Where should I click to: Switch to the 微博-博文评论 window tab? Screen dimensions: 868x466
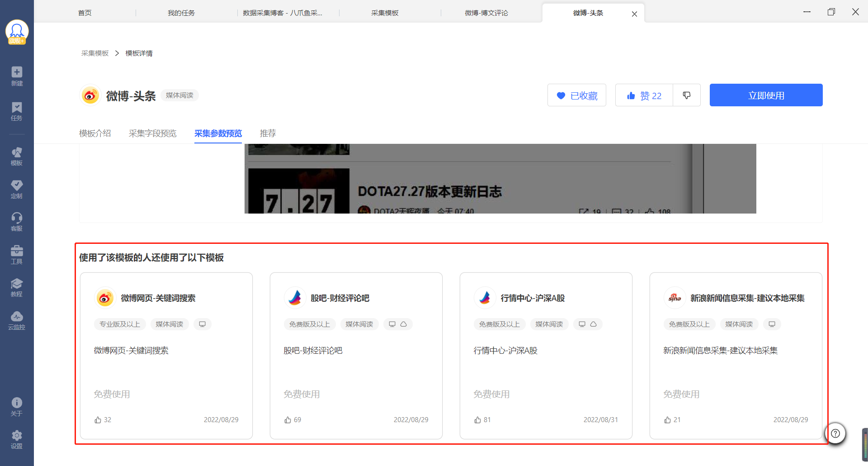486,13
